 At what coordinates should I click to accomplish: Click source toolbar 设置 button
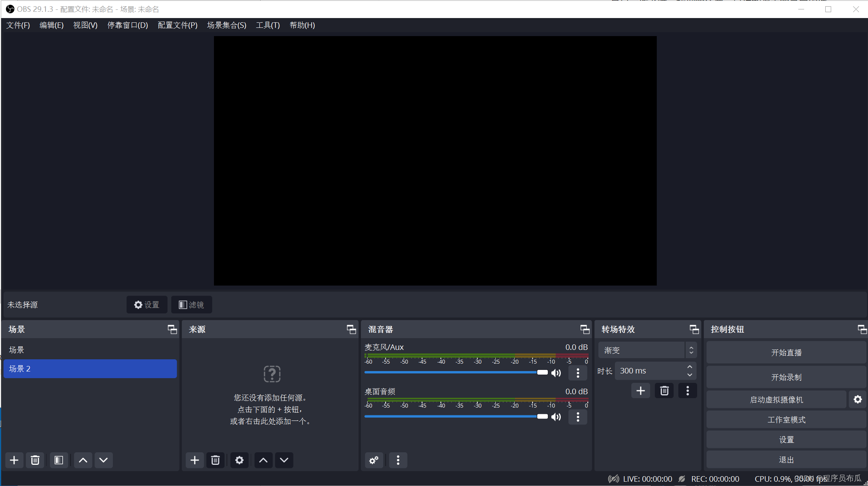147,305
